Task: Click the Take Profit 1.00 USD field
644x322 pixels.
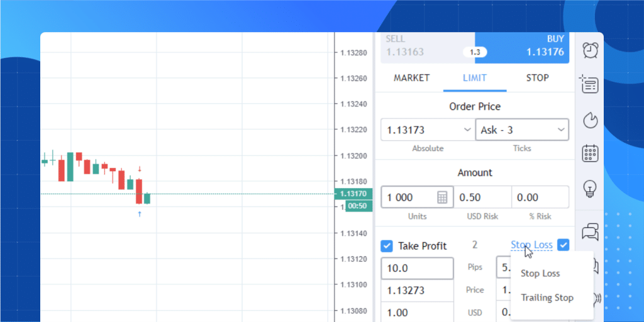Action: coord(418,313)
